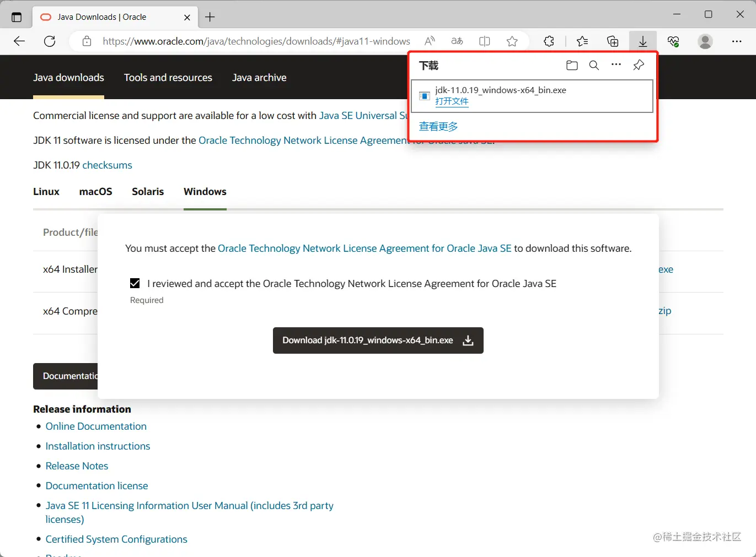756x557 pixels.
Task: Switch to Java downloads tab
Action: (x=68, y=78)
